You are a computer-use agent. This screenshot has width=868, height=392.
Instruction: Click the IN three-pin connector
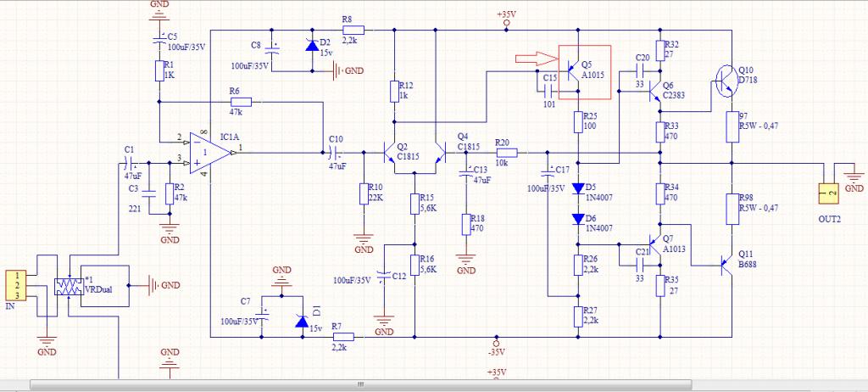(x=16, y=286)
